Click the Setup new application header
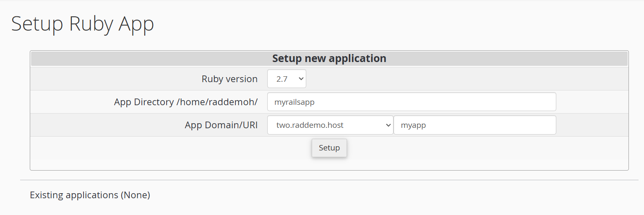The width and height of the screenshot is (644, 215). (329, 58)
